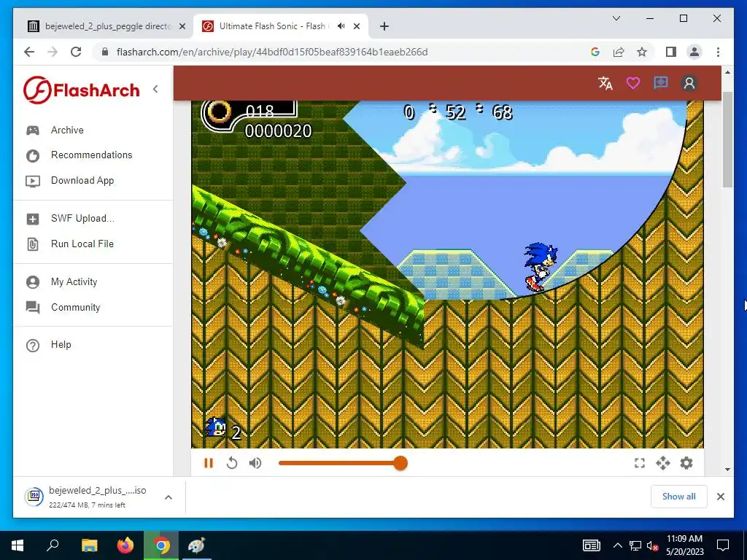Click the scrollbar up arrow
Viewport: 747px width, 560px height.
727,72
